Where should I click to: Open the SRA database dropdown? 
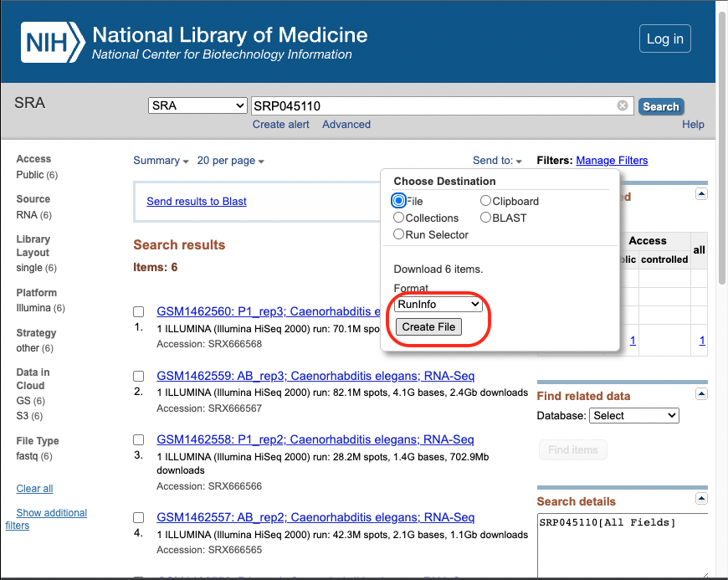pos(197,106)
